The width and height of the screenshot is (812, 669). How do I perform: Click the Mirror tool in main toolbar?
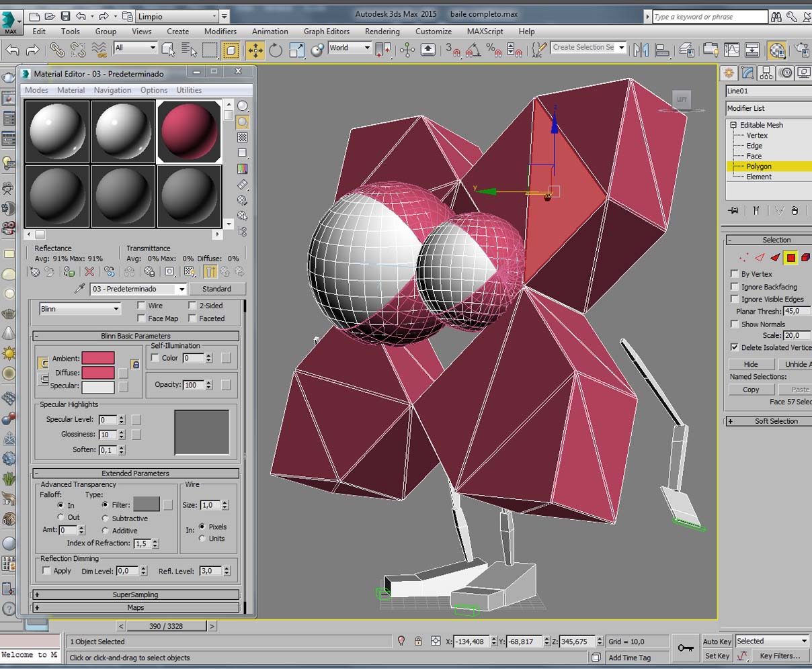(641, 50)
